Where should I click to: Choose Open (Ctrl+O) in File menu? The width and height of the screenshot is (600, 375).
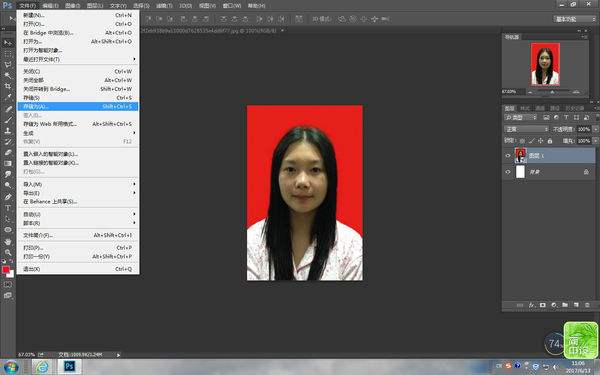pyautogui.click(x=78, y=24)
